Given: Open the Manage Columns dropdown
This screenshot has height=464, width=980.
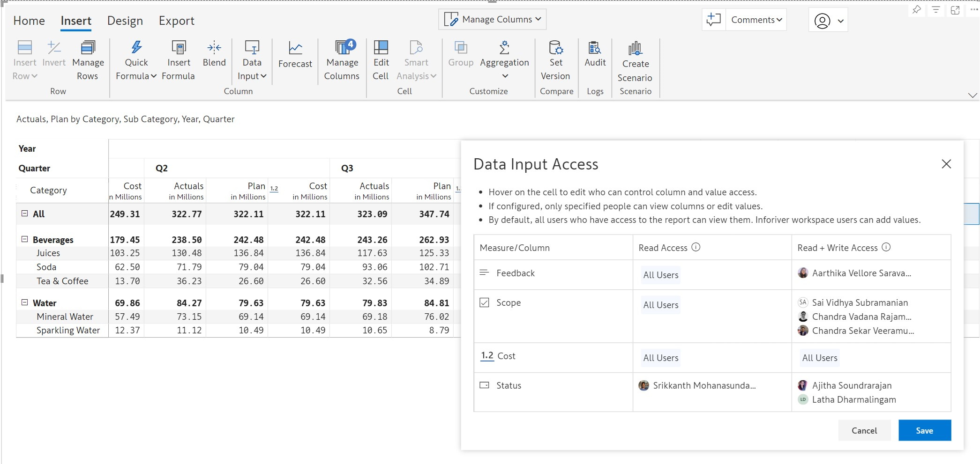Looking at the screenshot, I should point(492,19).
